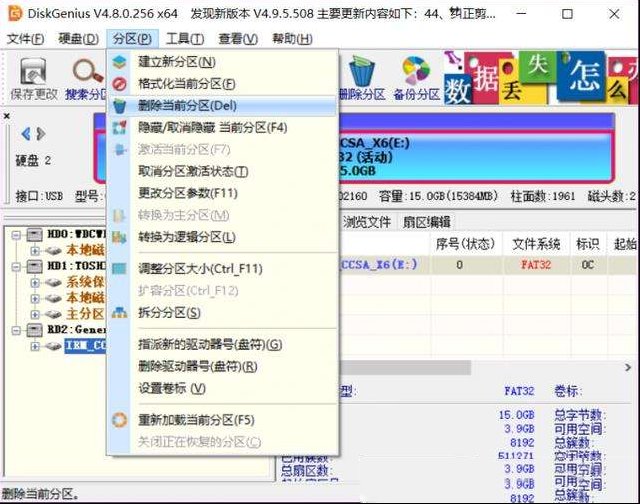Choose 指派新的驱动器号(盘符)(G) entry

click(x=223, y=345)
